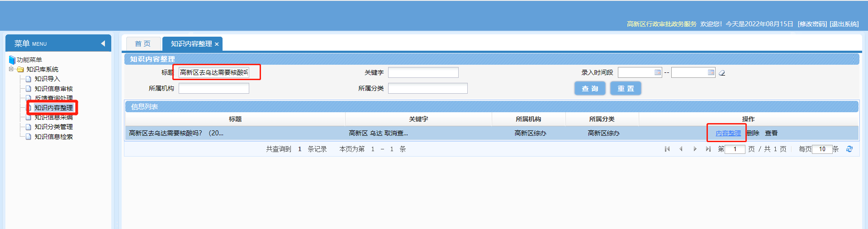Viewport: 868px width, 229px height.
Task: Click the 功能菜单 book icon
Action: pos(12,60)
